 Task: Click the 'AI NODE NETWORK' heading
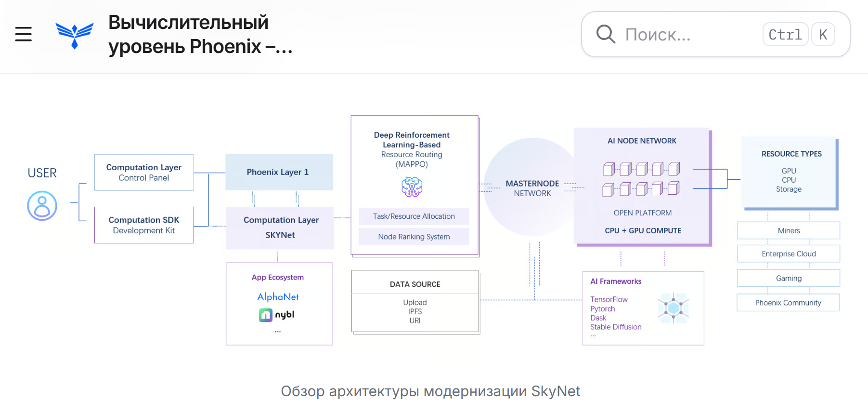[x=642, y=141]
